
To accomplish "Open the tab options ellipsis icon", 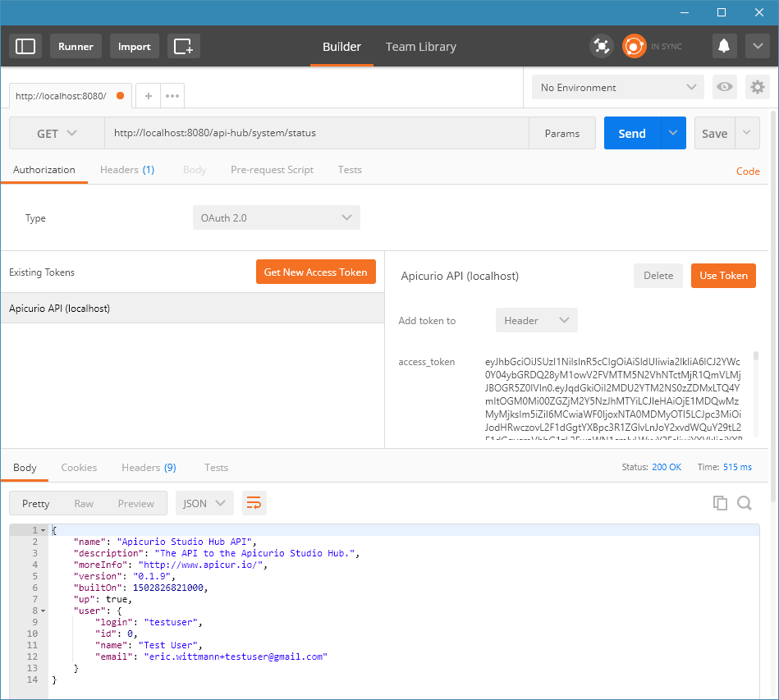I will click(172, 95).
